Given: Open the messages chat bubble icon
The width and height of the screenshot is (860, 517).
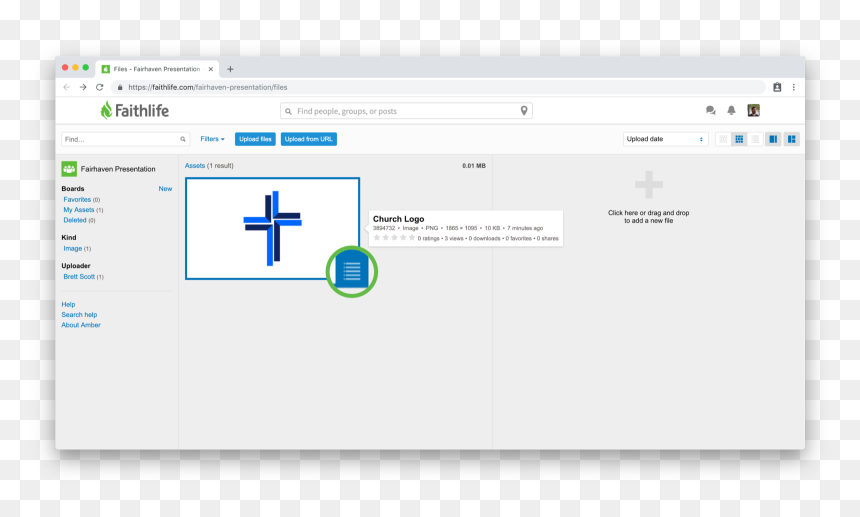Looking at the screenshot, I should point(711,110).
